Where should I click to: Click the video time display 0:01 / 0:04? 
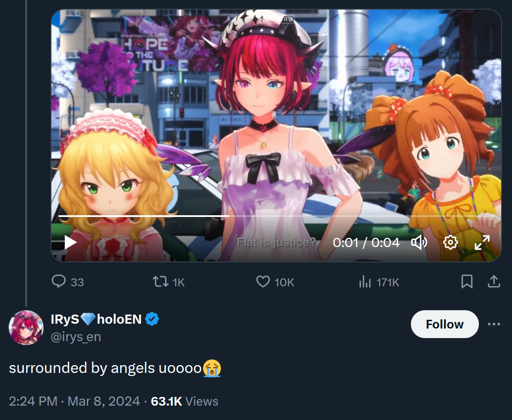[x=366, y=243]
